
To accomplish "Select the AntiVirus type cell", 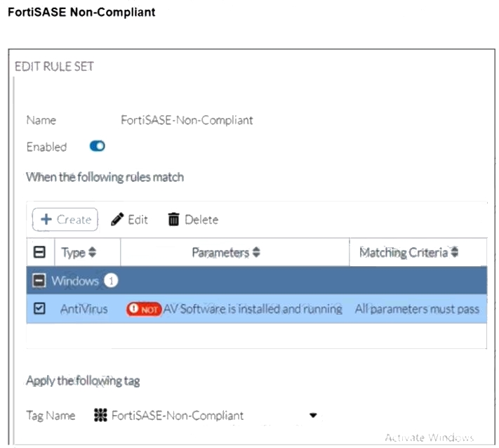I will (x=84, y=309).
